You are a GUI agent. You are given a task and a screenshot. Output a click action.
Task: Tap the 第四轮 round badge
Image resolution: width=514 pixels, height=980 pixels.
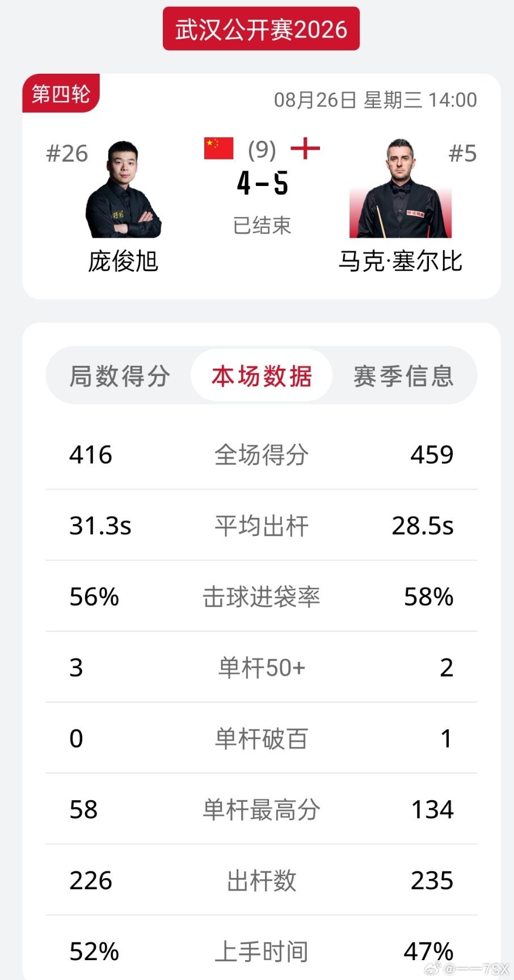click(61, 93)
